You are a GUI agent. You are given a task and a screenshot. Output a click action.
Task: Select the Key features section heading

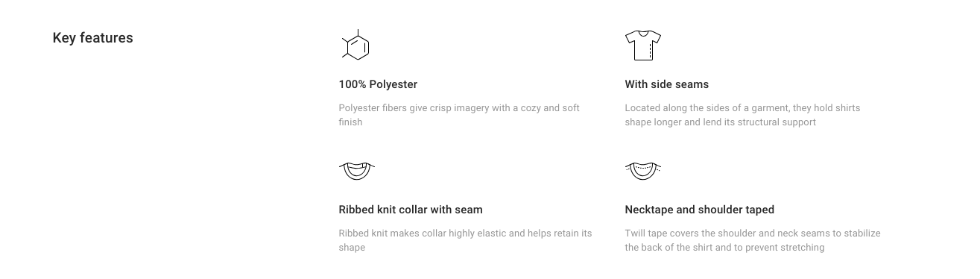click(x=92, y=38)
